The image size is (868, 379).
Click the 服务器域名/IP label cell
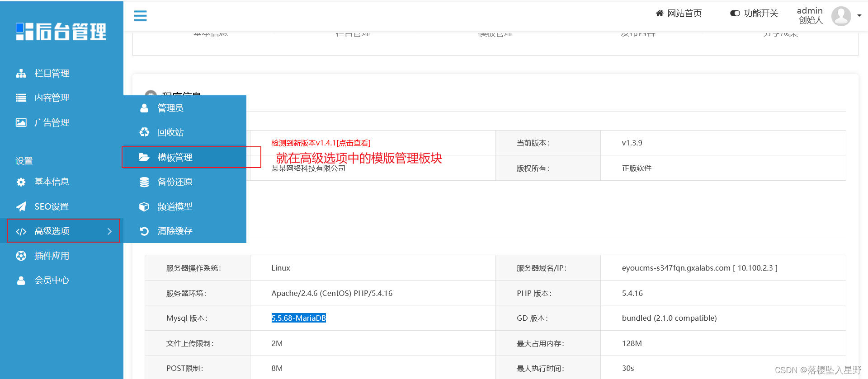[x=548, y=268]
